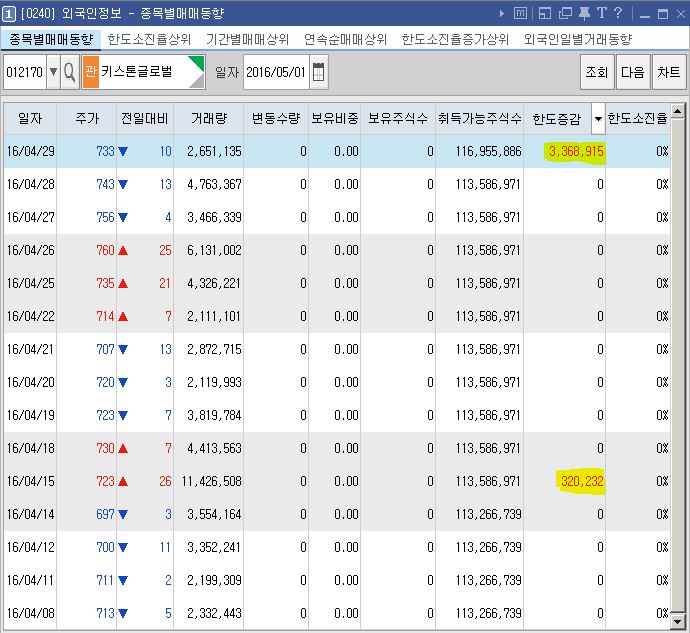This screenshot has width=690, height=633.
Task: Open the 기간별매매상위 tab
Action: [x=247, y=39]
